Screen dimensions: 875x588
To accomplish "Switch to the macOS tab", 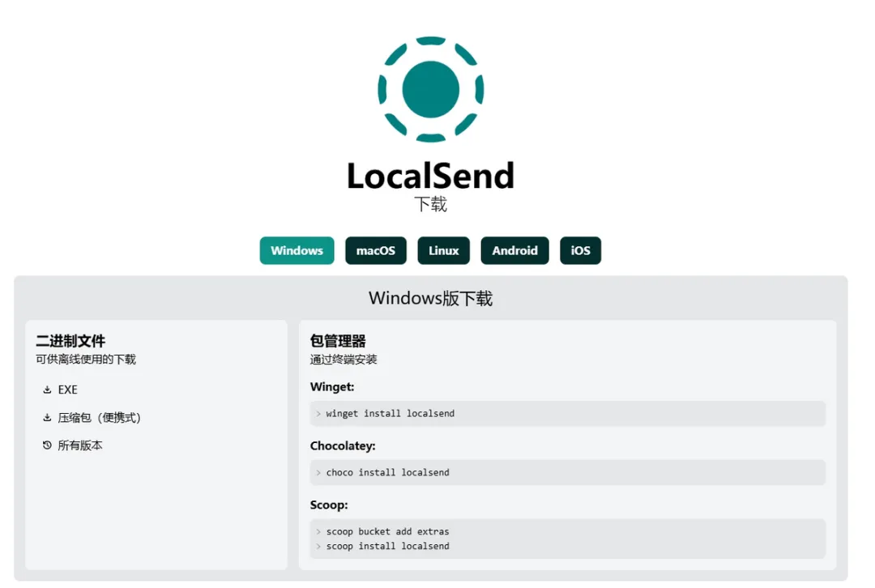I will point(376,250).
